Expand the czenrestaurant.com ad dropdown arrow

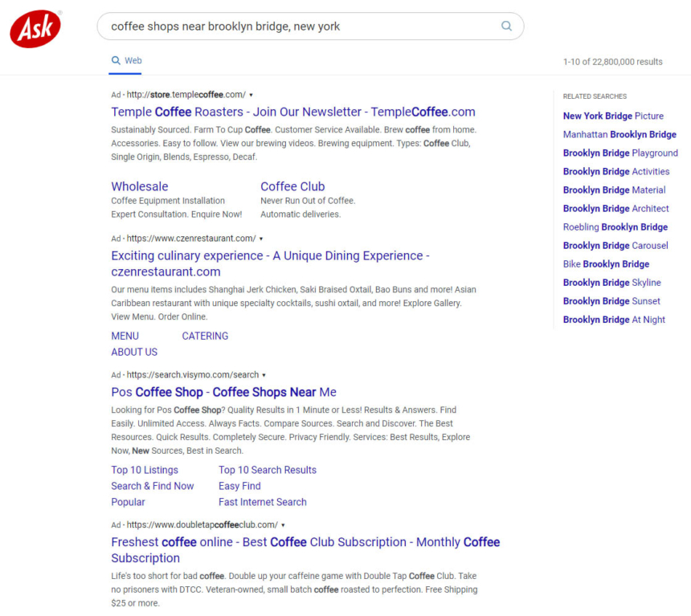point(261,239)
